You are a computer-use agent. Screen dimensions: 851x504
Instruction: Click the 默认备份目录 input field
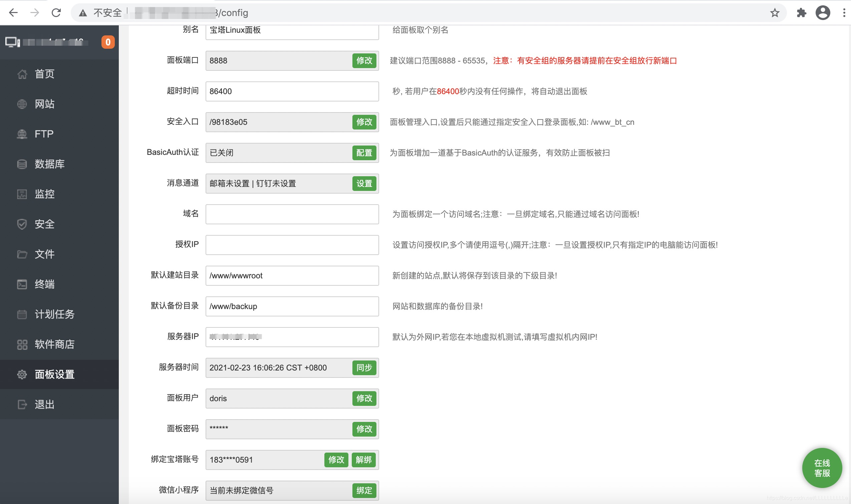click(x=292, y=306)
